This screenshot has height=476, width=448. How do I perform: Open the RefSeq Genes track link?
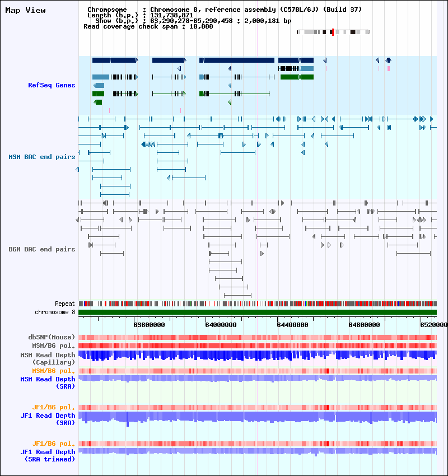click(52, 85)
